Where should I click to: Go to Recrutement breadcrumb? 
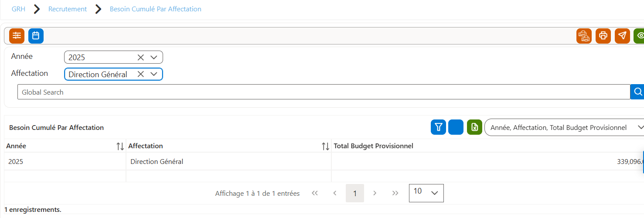point(68,9)
